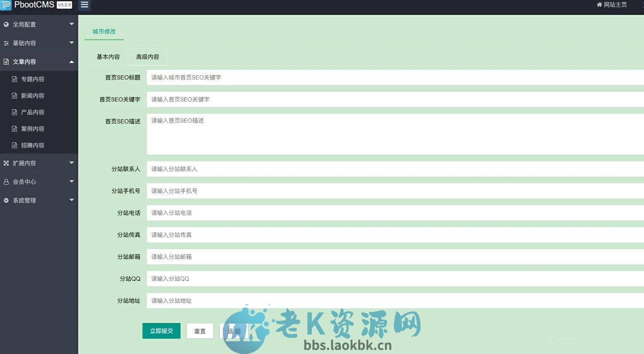The image size is (644, 354).
Task: Click the 会员中心 user icon
Action: point(6,181)
